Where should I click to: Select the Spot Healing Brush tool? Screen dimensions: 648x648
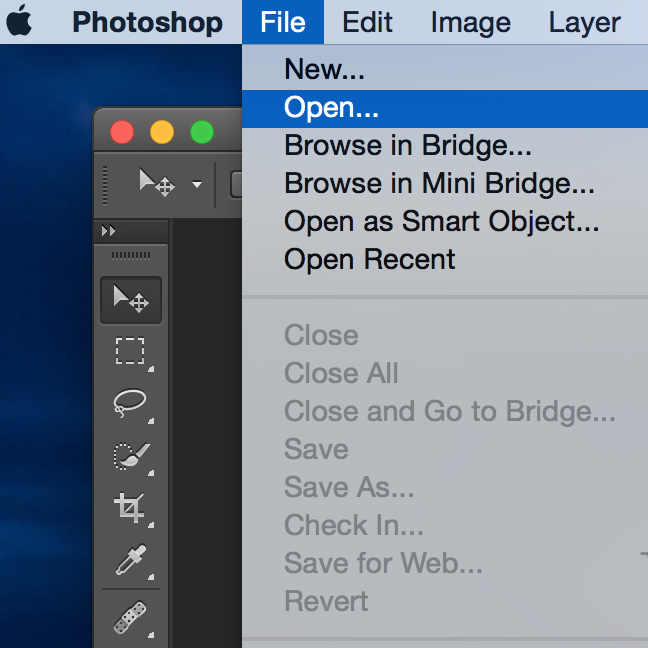click(x=130, y=617)
